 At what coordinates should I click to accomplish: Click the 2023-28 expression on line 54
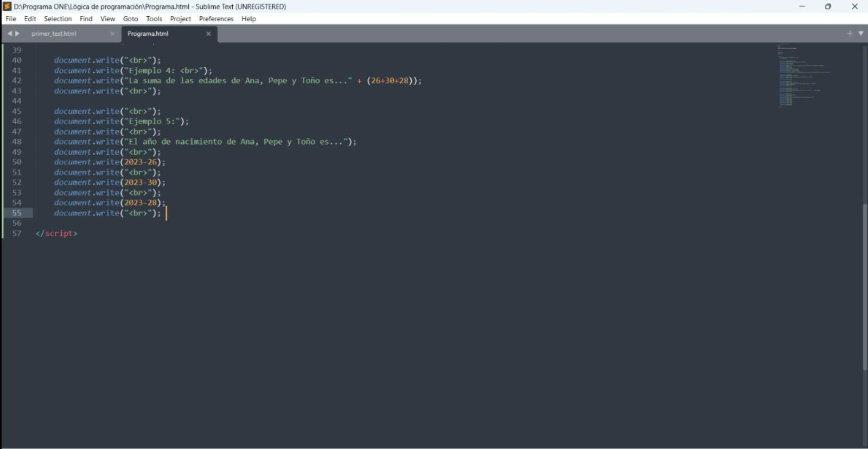[x=141, y=203]
